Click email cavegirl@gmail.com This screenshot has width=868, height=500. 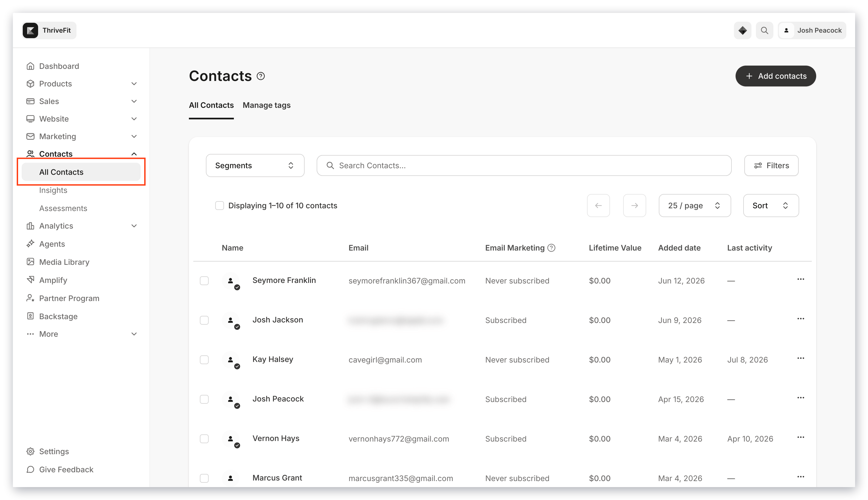point(385,360)
